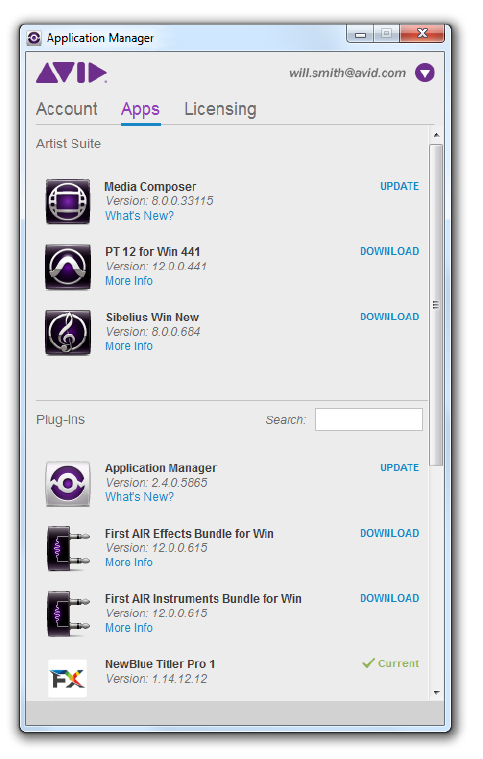
Task: Click the Sibelius Win New title
Action: coord(152,317)
